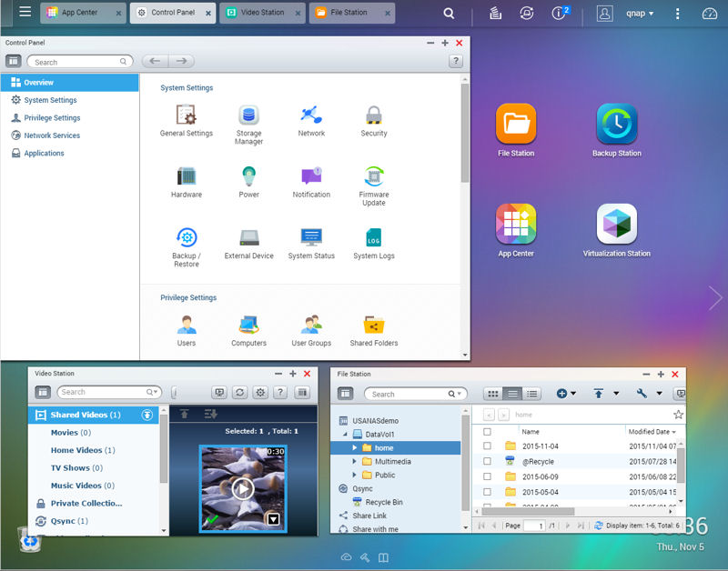Collapse the DataVol1 tree node
Viewport: 728px width, 571px height.
coord(345,435)
